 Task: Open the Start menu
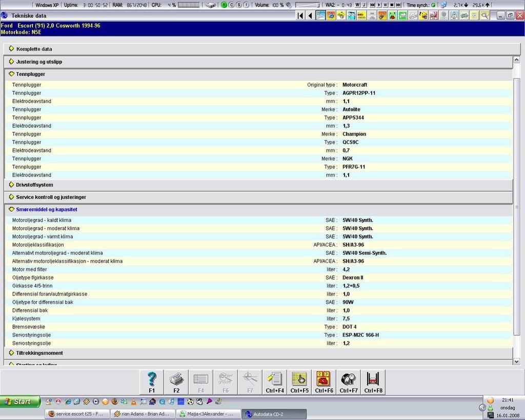[x=20, y=401]
